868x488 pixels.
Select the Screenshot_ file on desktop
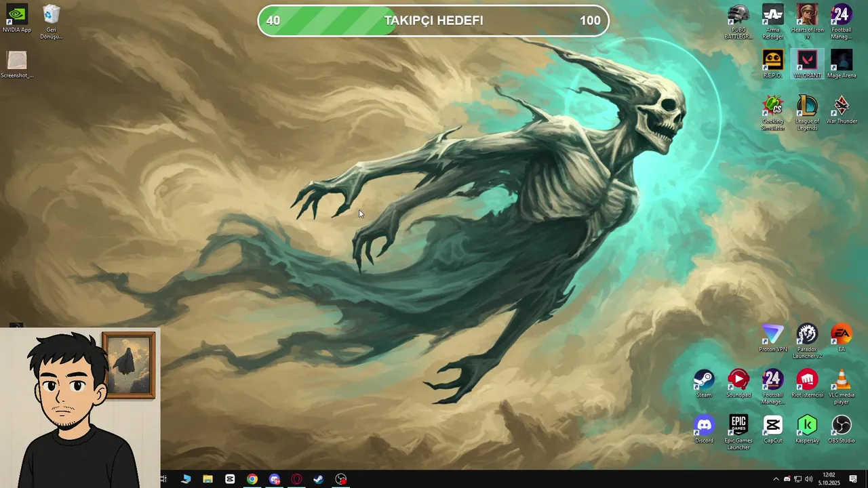(x=17, y=65)
